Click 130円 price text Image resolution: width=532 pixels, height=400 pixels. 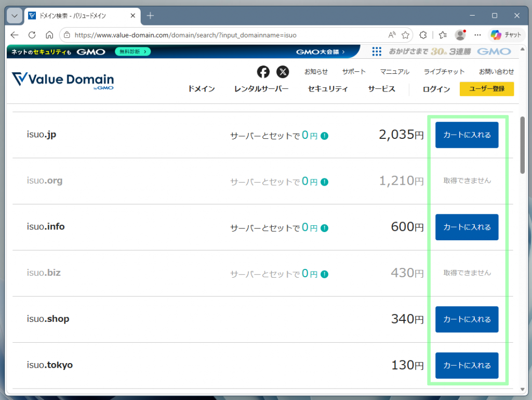click(x=407, y=365)
